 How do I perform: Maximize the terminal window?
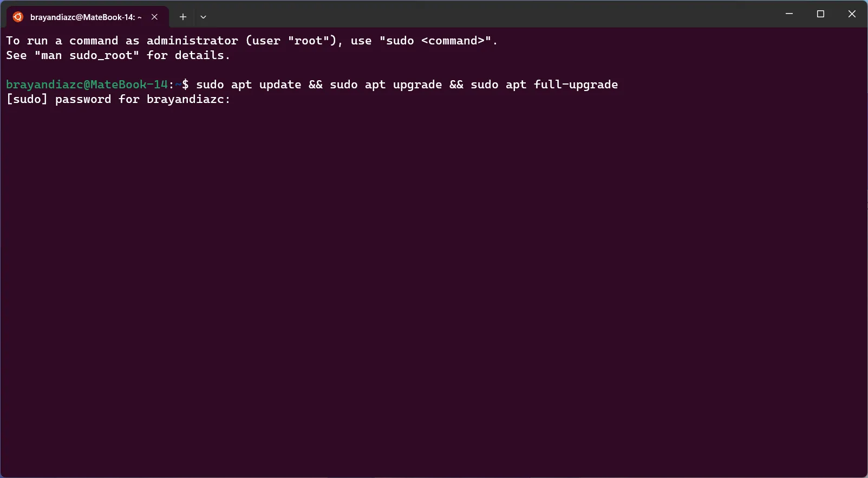point(820,14)
